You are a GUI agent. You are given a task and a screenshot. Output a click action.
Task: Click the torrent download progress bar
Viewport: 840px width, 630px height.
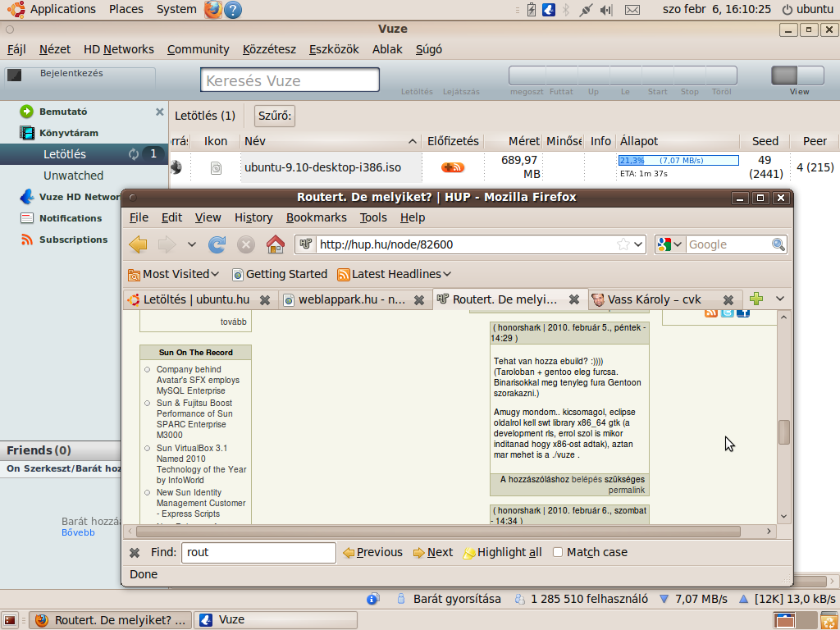click(x=678, y=160)
